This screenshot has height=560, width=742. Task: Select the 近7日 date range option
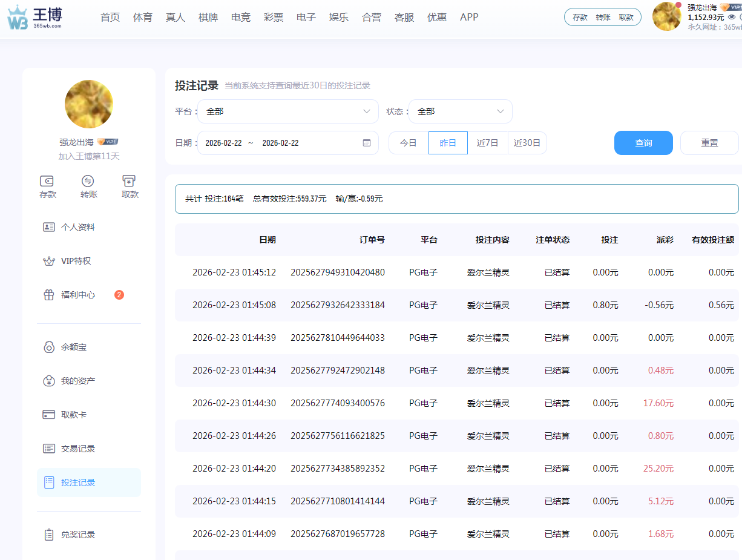click(x=487, y=143)
